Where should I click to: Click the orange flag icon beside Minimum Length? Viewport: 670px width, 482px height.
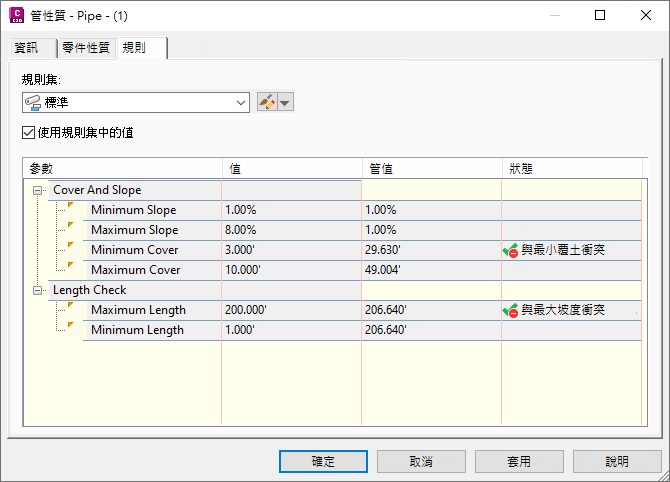click(x=71, y=325)
